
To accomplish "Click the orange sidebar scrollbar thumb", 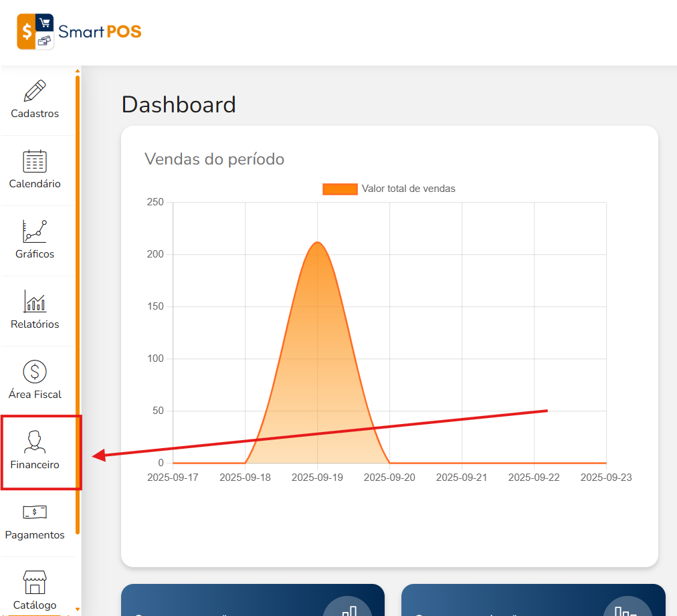I will (x=78, y=305).
